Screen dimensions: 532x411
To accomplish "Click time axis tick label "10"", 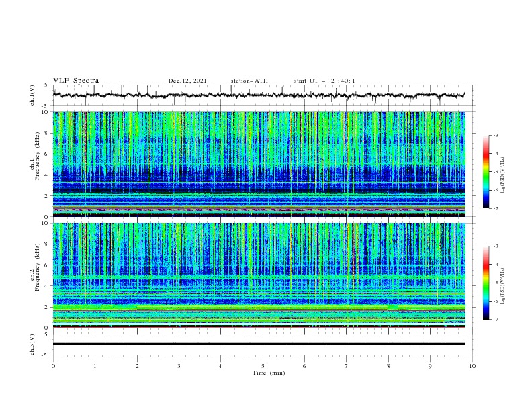I will [x=472, y=366].
